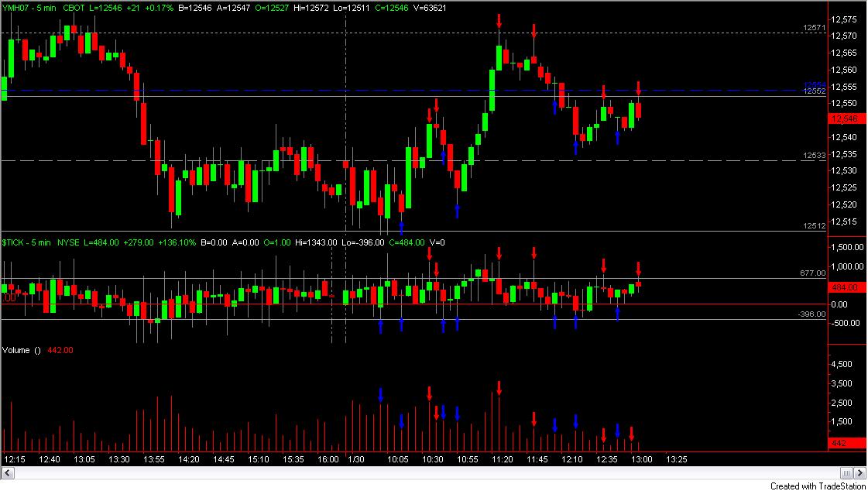Click the NYSE exchange label
The image size is (868, 491).
pyautogui.click(x=69, y=242)
